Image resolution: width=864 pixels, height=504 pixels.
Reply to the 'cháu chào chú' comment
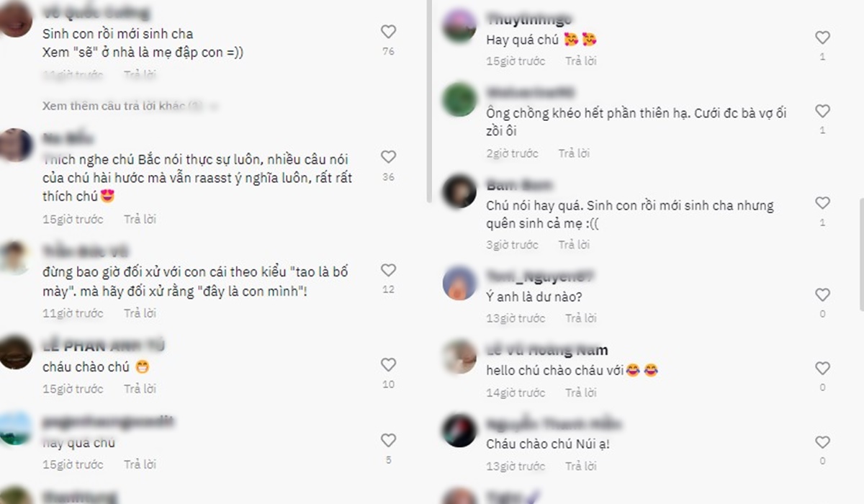140,389
